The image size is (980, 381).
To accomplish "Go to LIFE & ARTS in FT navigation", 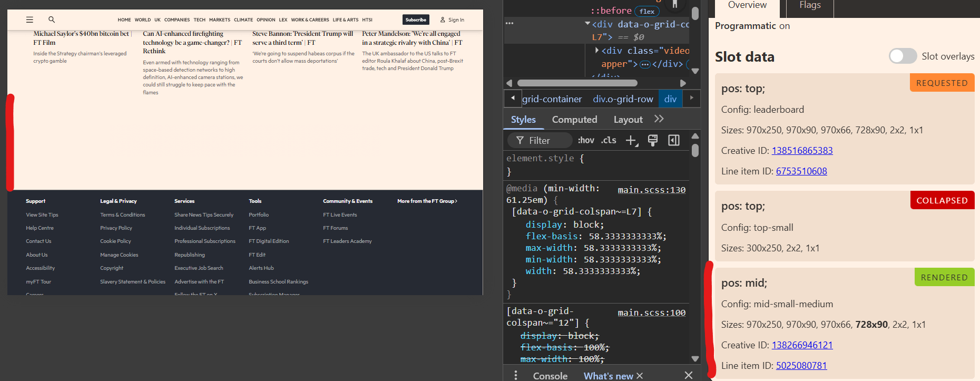I will [346, 20].
